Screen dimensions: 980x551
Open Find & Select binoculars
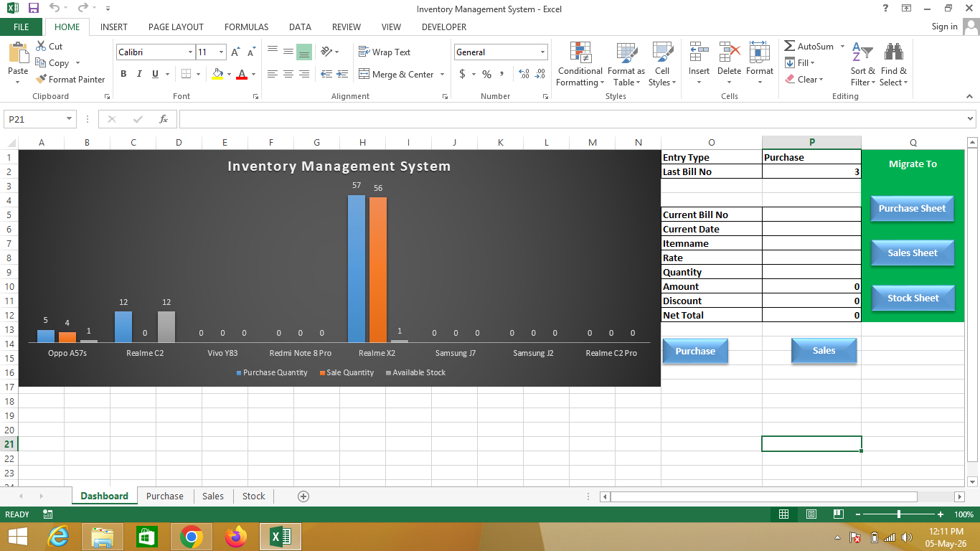pos(894,64)
